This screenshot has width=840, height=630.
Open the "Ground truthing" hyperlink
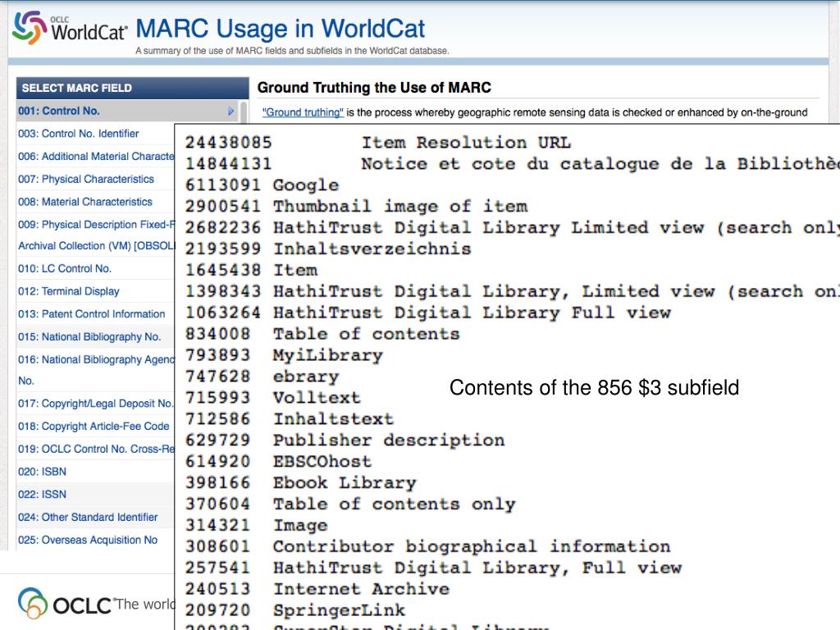[x=303, y=112]
